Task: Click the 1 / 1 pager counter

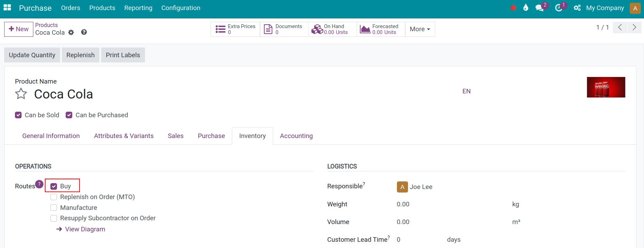Action: click(x=603, y=27)
